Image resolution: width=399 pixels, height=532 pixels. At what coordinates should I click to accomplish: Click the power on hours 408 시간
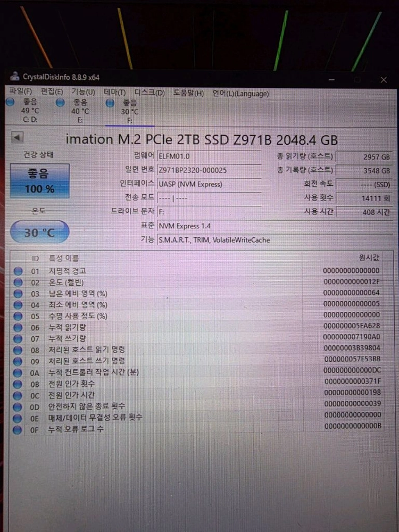[364, 212]
